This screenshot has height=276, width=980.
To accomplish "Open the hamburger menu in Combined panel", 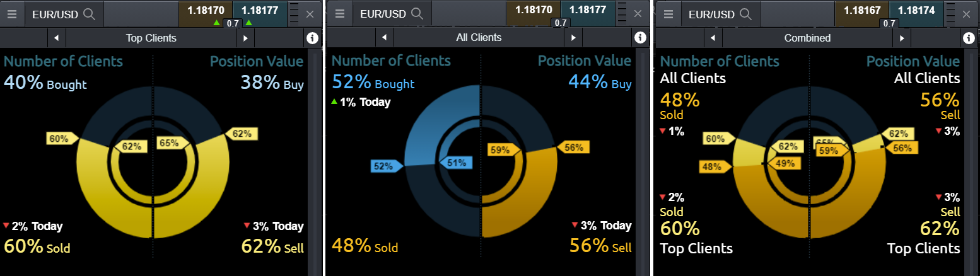I will point(669,14).
